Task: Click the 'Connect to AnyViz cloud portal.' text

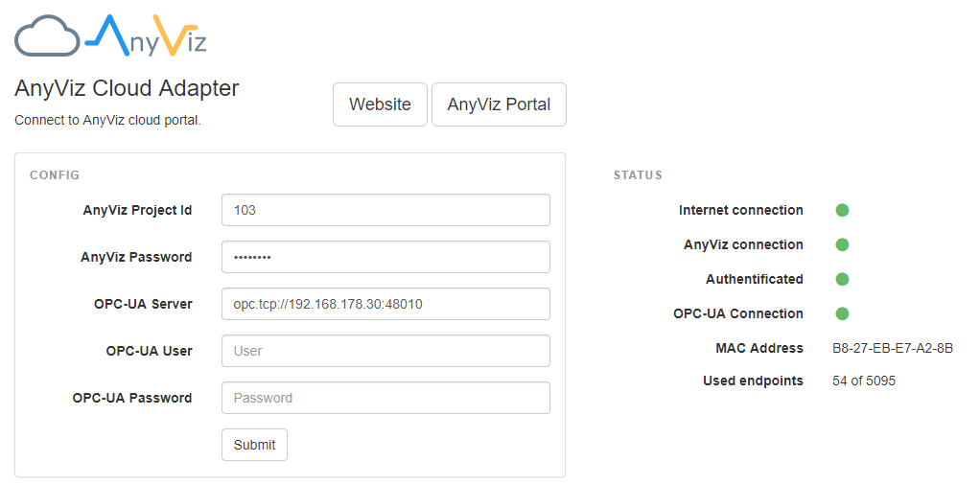Action: coord(107,120)
